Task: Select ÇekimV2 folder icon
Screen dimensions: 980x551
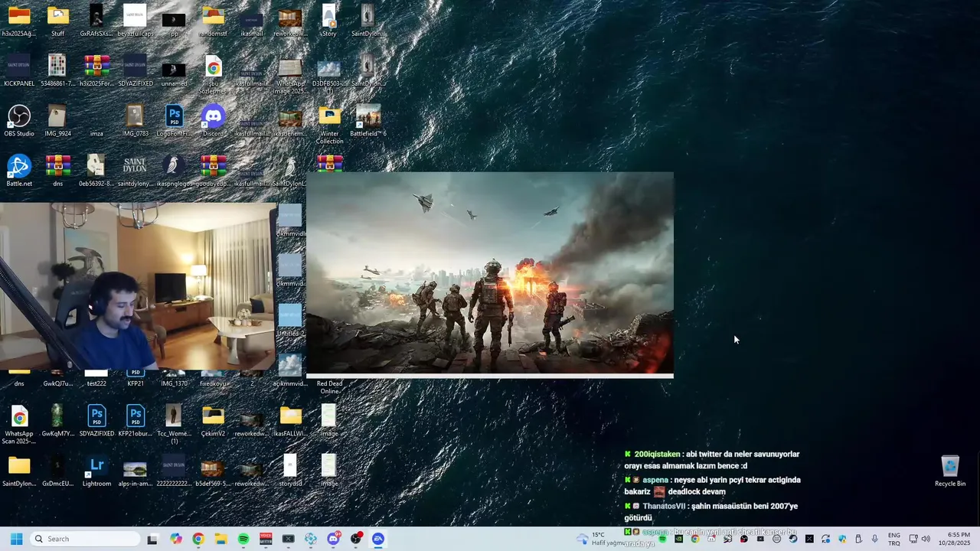Action: coord(214,421)
